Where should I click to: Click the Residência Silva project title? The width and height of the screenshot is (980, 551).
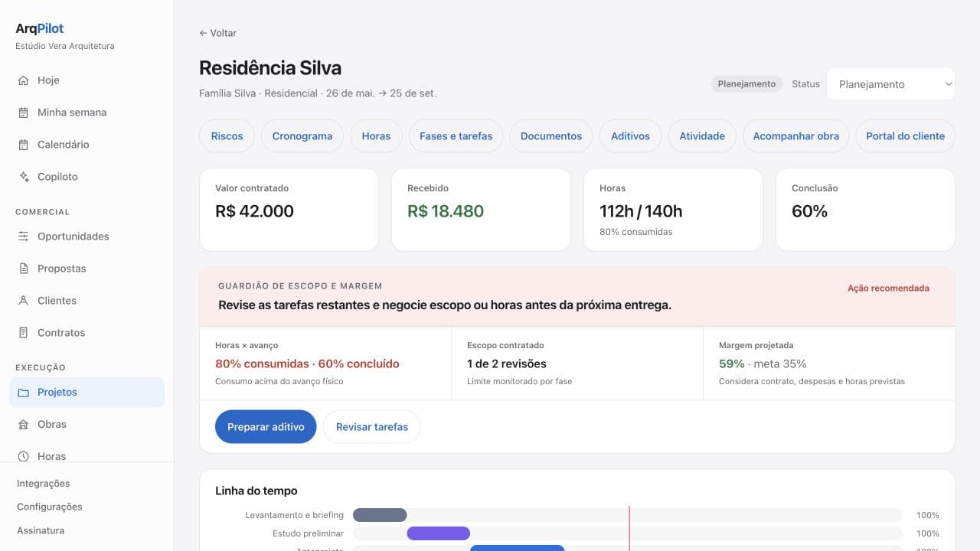pos(270,67)
